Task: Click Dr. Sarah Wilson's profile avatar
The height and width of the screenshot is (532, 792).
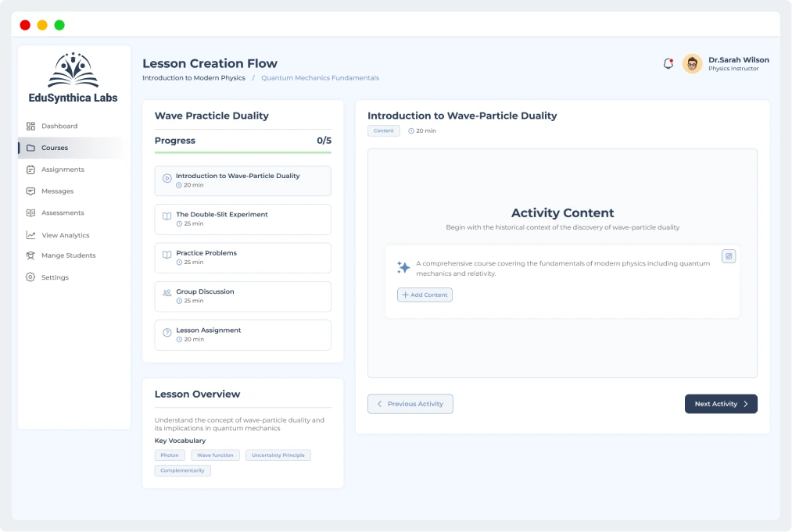Action: coord(692,64)
